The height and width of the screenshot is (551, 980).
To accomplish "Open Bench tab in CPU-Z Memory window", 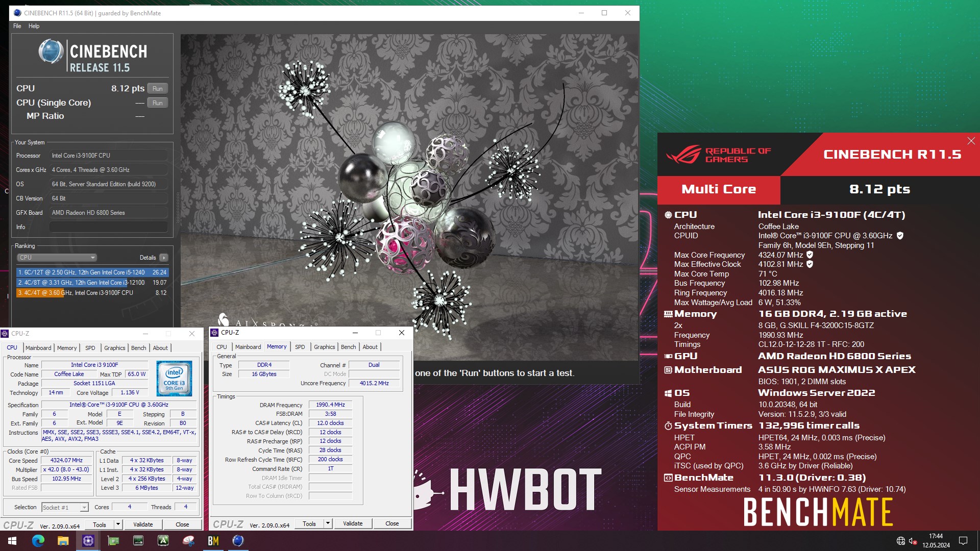I will (349, 347).
